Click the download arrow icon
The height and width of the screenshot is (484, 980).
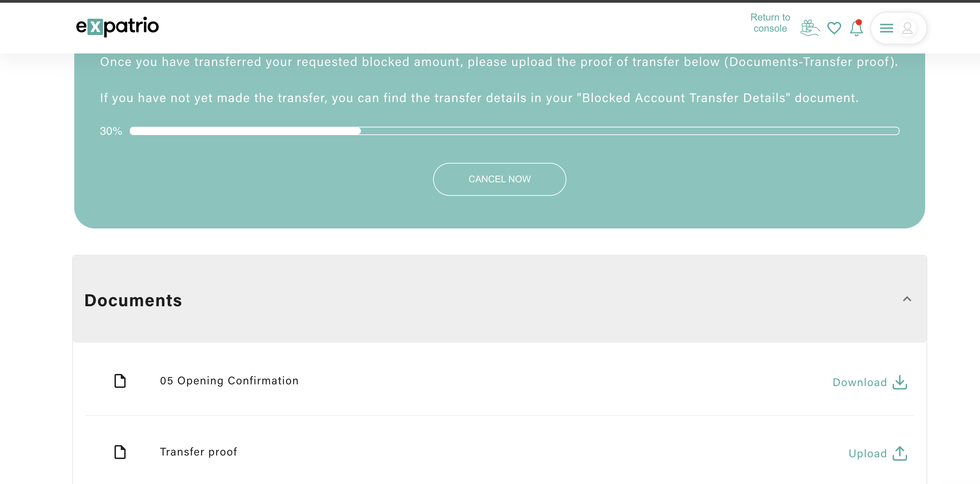[x=900, y=382]
